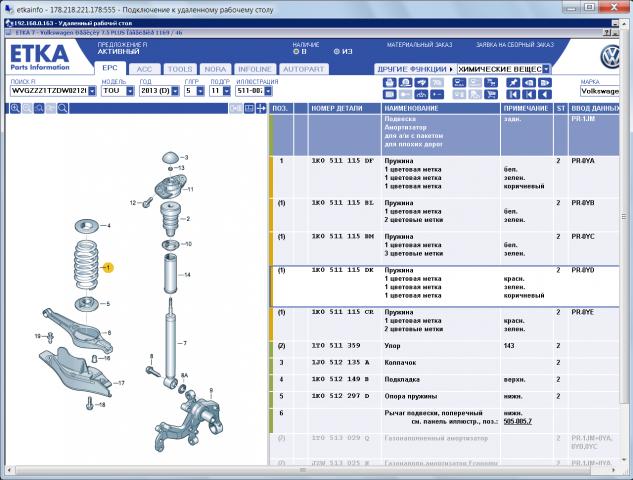Open the ГОД dropdown showing 2013 (D)
Screen dimensions: 633x480
pos(175,91)
